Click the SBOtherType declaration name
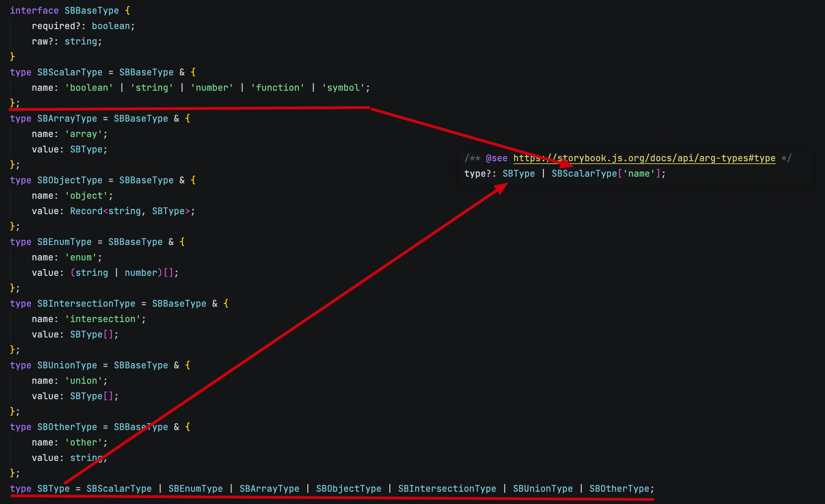Image resolution: width=825 pixels, height=504 pixels. pyautogui.click(x=67, y=427)
